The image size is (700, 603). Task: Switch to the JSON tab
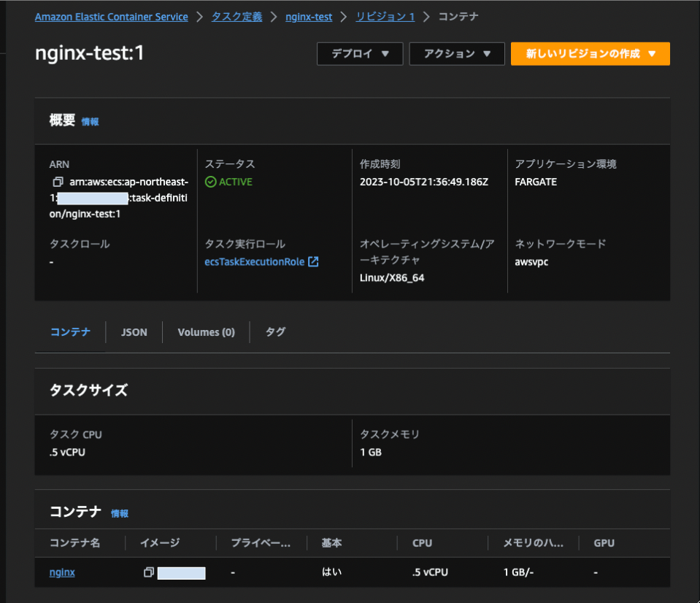(134, 332)
